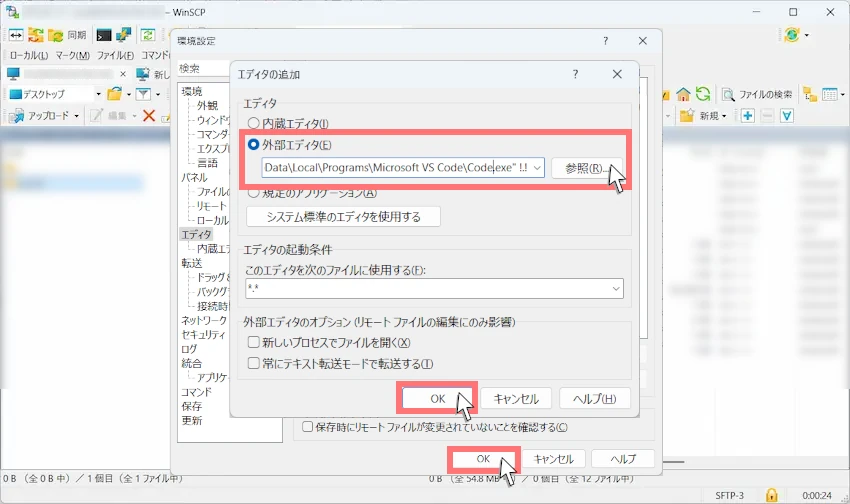
Task: Select ログ in the preferences tree
Action: [x=189, y=349]
